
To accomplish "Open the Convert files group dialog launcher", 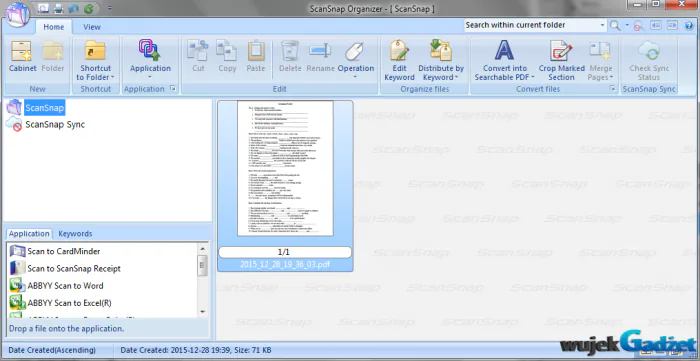I will [x=612, y=89].
